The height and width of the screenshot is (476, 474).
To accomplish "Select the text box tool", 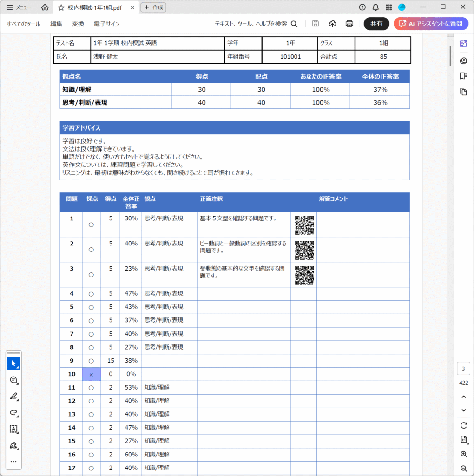I will [13, 429].
